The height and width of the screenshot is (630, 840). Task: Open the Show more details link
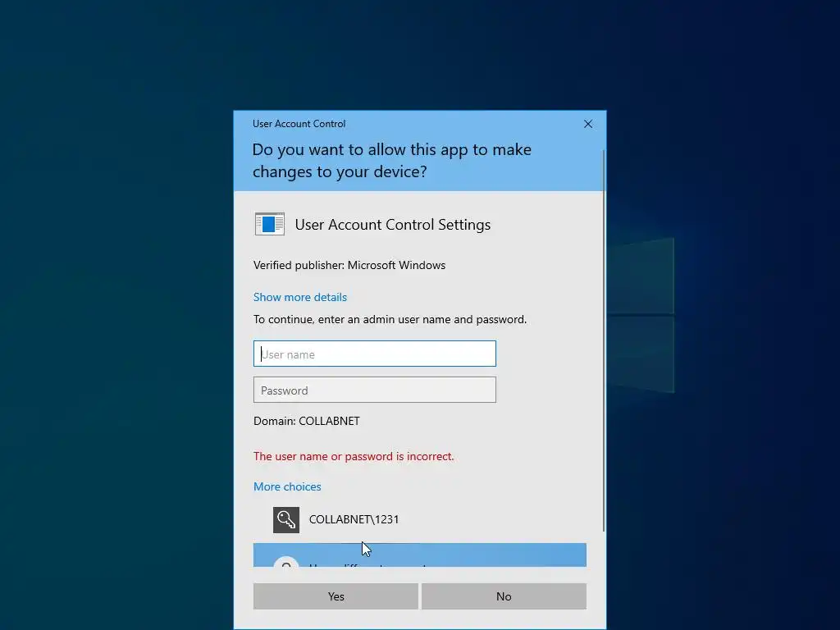(x=300, y=297)
